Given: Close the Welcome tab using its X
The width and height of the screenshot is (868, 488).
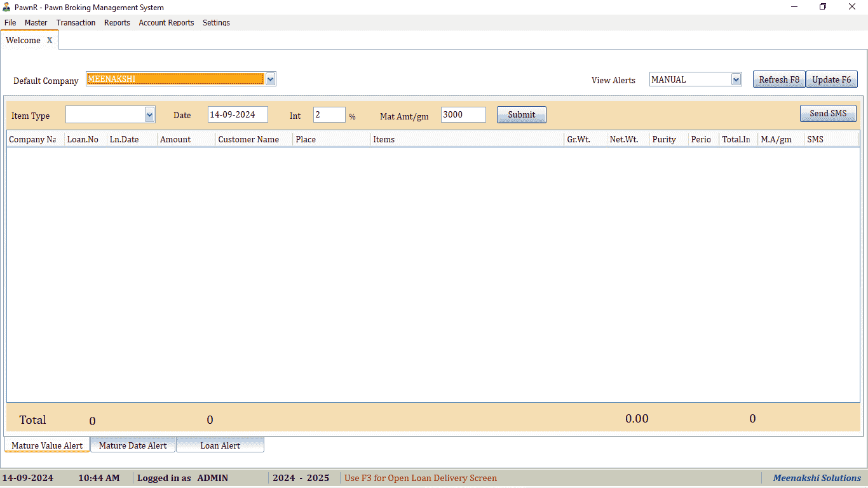Looking at the screenshot, I should 50,39.
